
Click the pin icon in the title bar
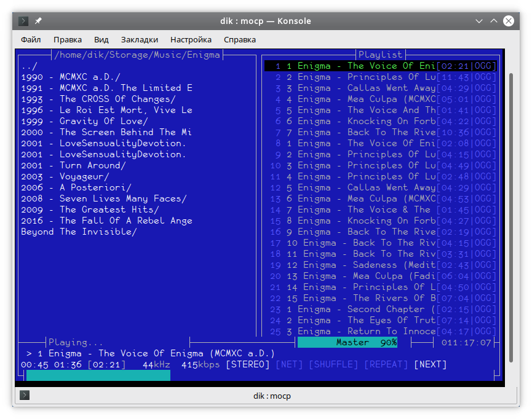tap(38, 21)
